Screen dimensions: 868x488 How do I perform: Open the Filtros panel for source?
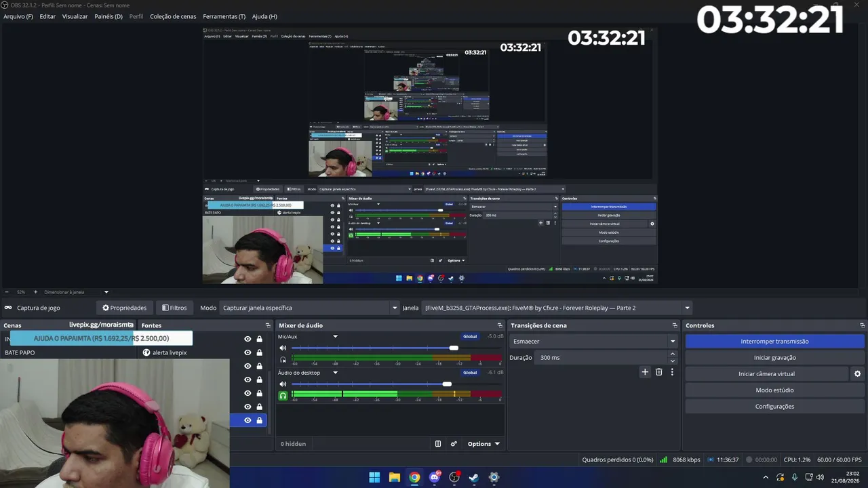pyautogui.click(x=174, y=308)
